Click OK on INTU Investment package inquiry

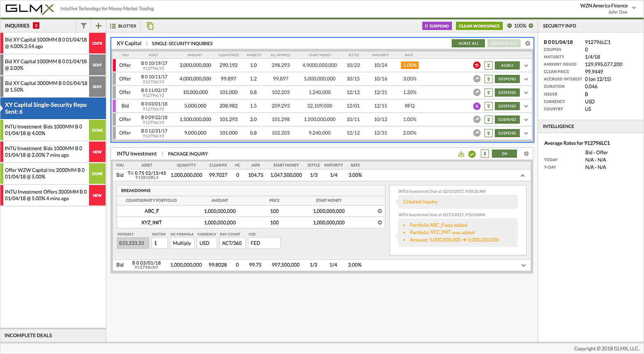point(505,154)
